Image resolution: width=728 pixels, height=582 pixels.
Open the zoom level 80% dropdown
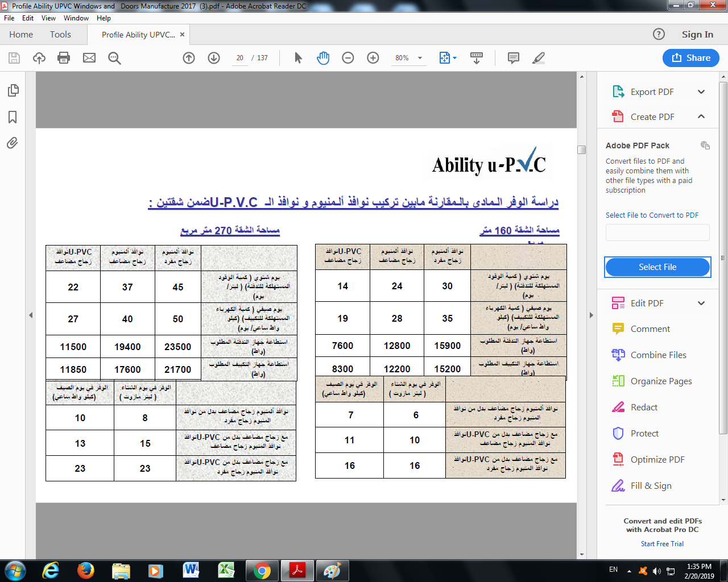(x=420, y=58)
